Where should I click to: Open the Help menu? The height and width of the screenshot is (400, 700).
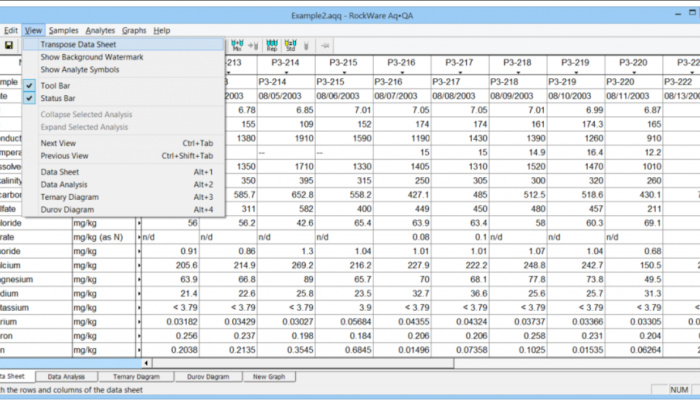162,30
